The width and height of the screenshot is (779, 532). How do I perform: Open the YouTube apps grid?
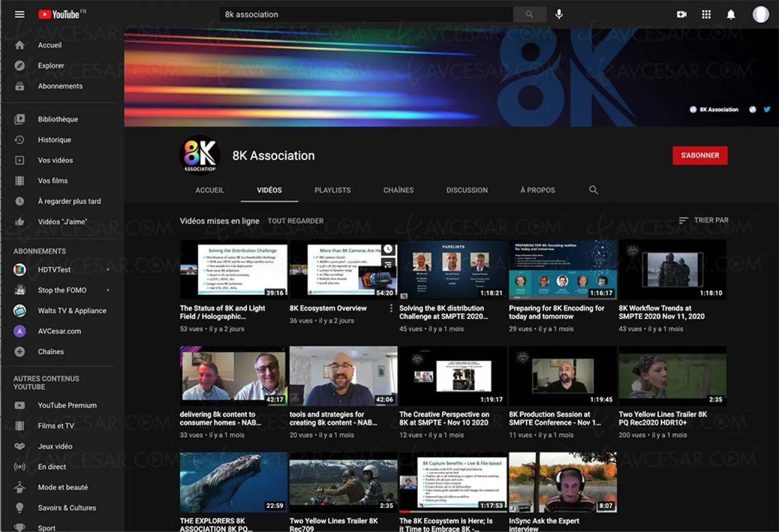coord(706,14)
